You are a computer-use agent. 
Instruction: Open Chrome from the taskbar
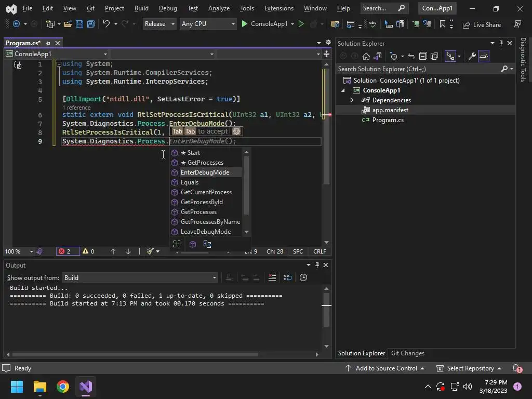[x=63, y=387]
